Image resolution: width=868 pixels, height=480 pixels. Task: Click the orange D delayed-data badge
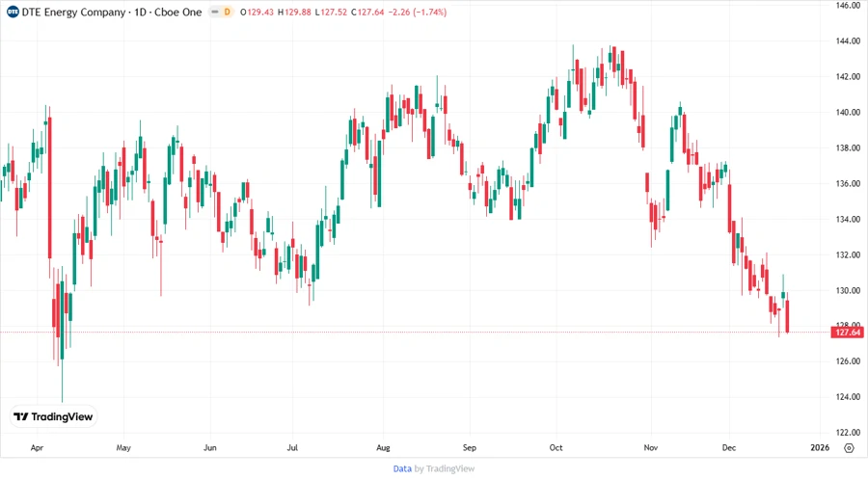point(227,13)
